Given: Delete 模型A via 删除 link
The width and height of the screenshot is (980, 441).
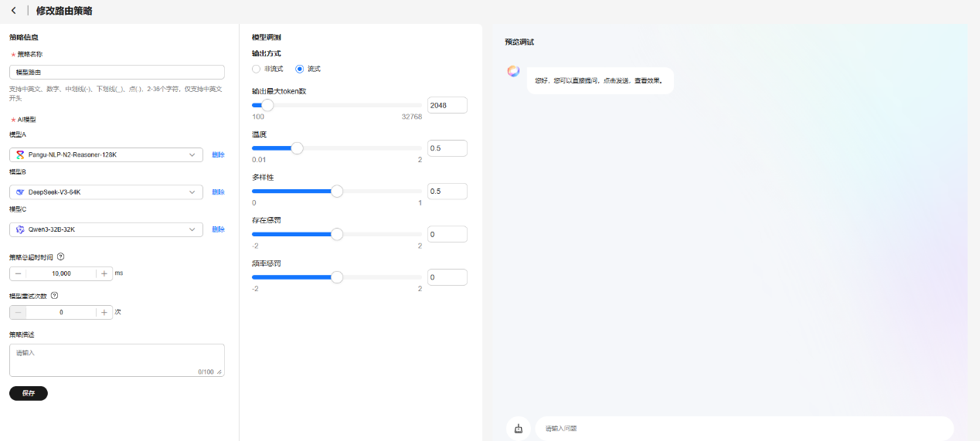Looking at the screenshot, I should tap(218, 154).
